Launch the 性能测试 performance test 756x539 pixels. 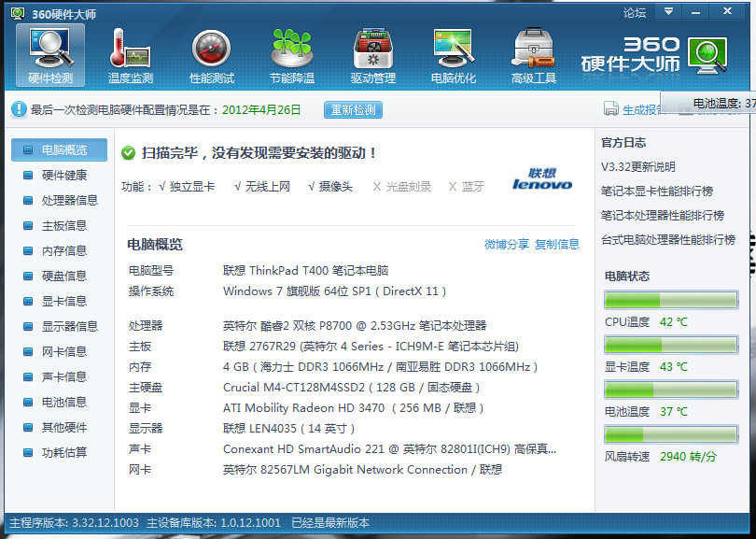(x=212, y=55)
